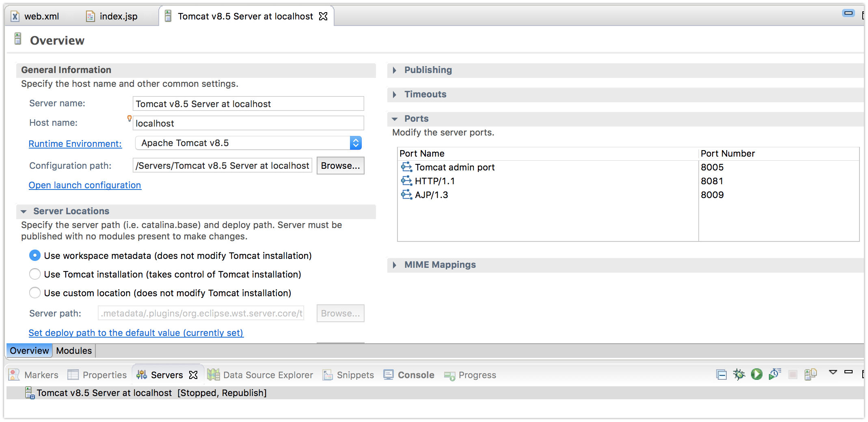Image resolution: width=868 pixels, height=422 pixels.
Task: Click the Open launch configuration link
Action: click(85, 185)
